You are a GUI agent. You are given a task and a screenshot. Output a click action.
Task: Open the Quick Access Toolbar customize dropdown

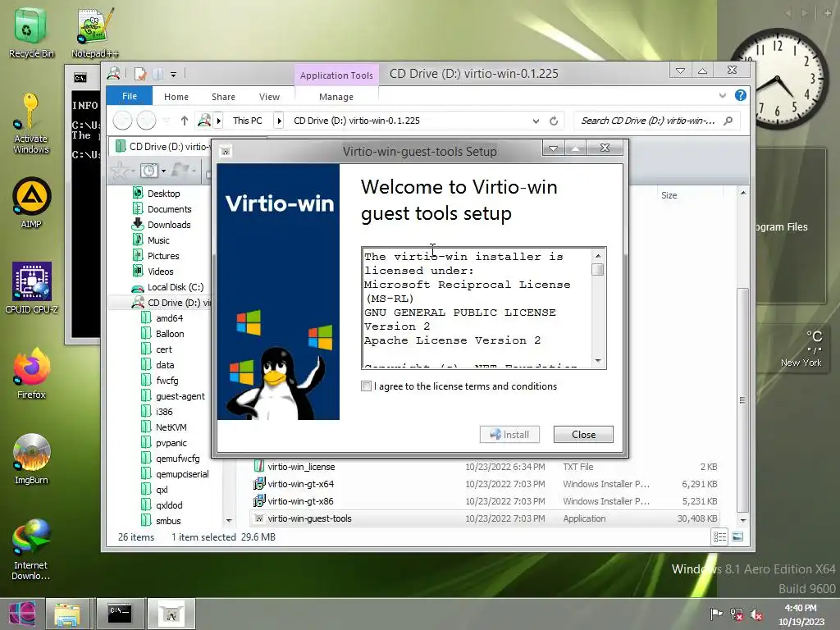pos(174,74)
